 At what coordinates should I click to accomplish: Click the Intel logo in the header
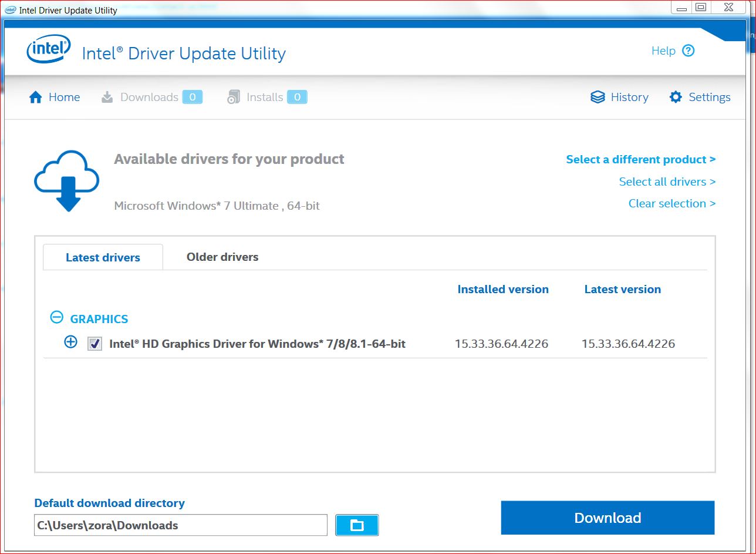click(x=48, y=49)
